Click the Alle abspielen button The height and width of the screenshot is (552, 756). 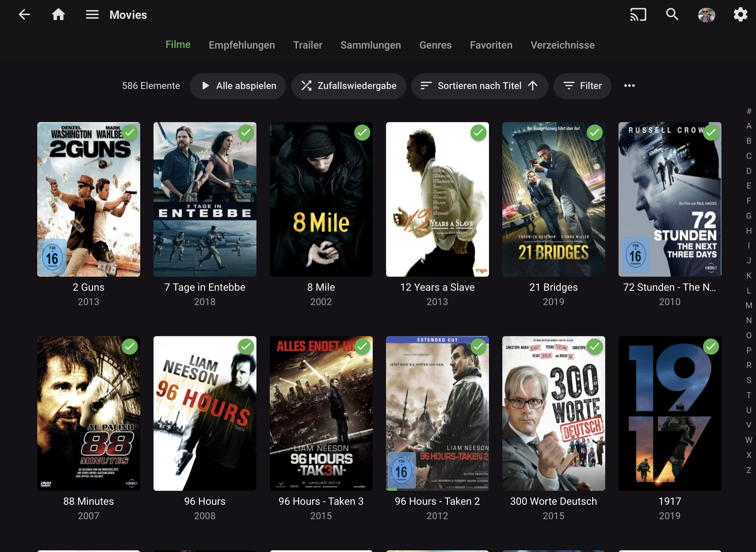pos(238,86)
